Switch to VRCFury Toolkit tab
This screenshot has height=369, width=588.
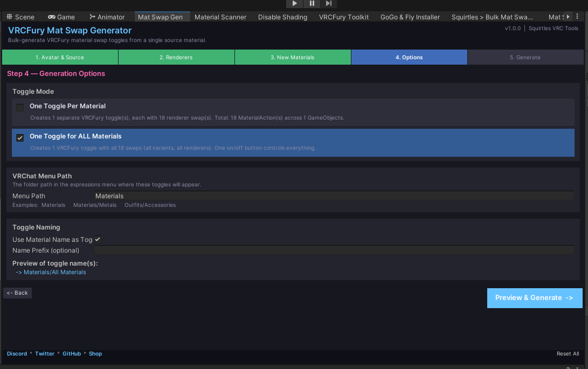click(344, 17)
